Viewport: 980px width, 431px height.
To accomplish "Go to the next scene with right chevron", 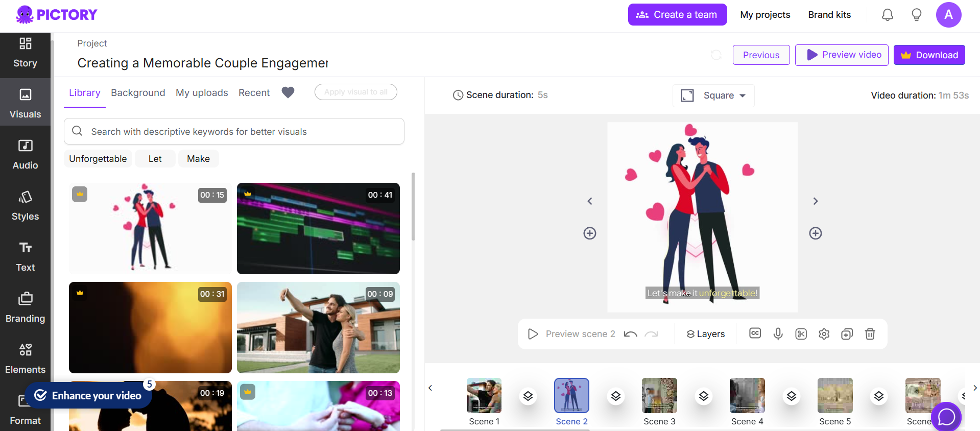I will [815, 201].
